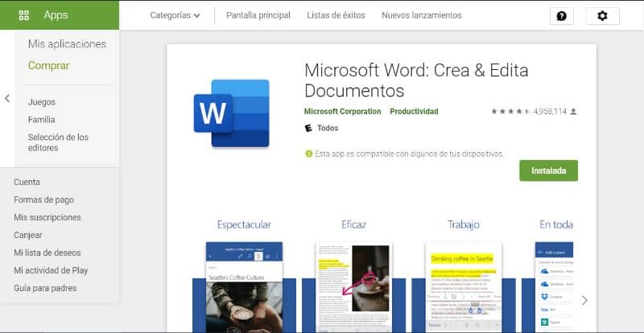This screenshot has height=333, width=644.
Task: Show next screenshots with right arrow
Action: 584,301
